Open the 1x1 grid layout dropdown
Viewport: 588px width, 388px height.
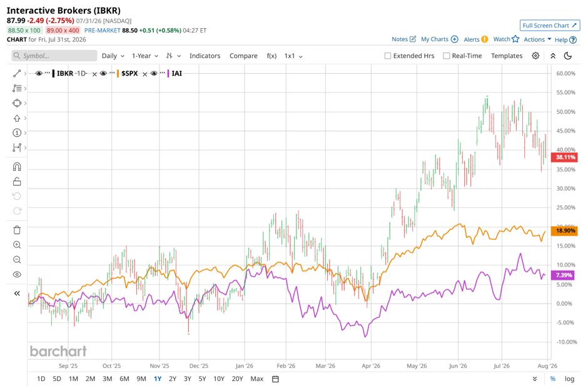[293, 56]
